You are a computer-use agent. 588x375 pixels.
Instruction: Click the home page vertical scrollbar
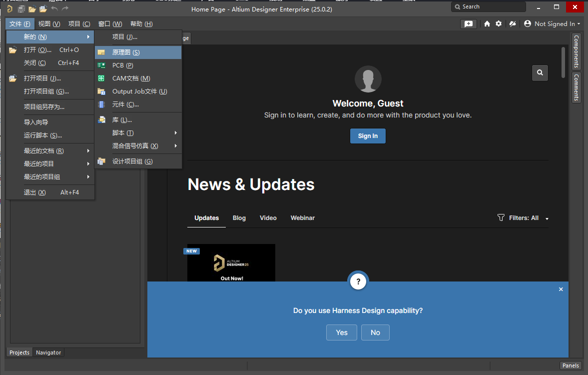pyautogui.click(x=563, y=62)
